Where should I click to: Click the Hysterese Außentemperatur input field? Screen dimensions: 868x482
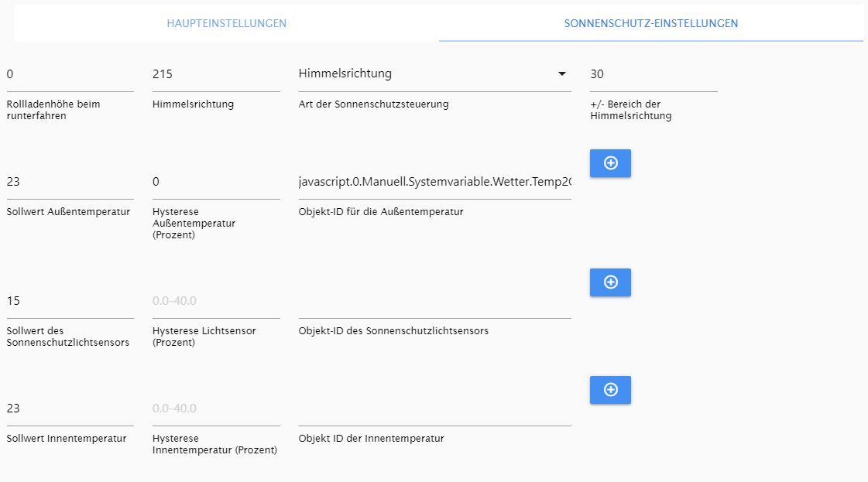(217, 182)
